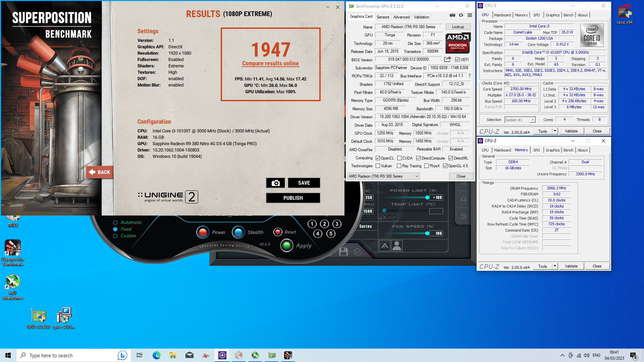Select TRIXX profile 3
The width and height of the screenshot is (644, 362).
[337, 224]
